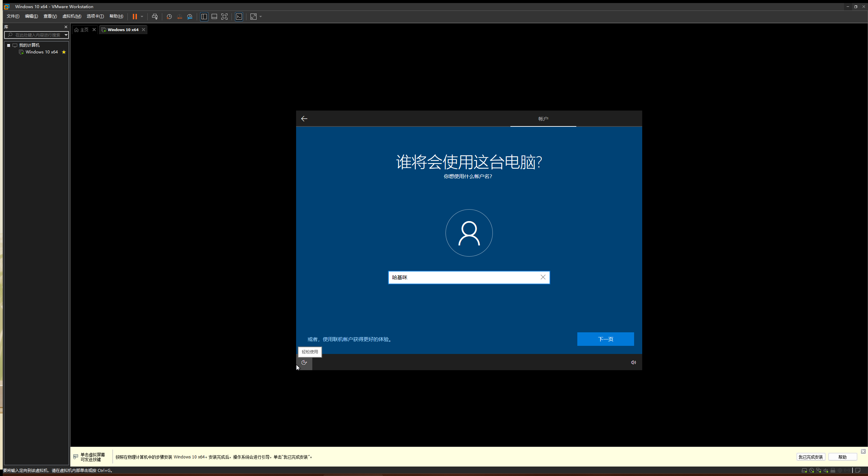
Task: Click the network adapter status icon
Action: [819, 470]
